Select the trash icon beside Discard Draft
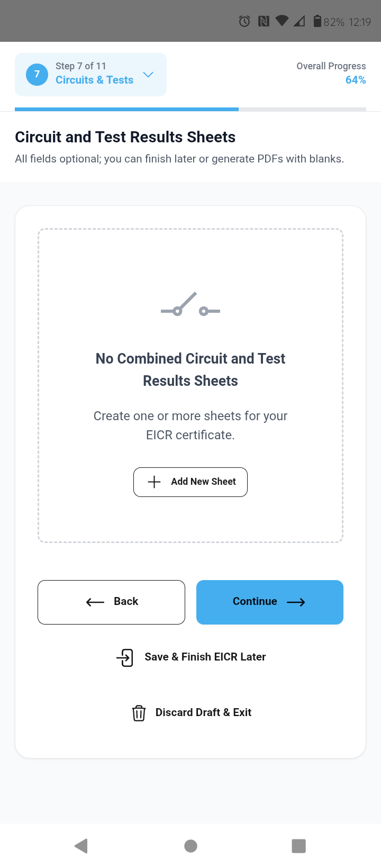381x868 pixels. coord(139,712)
